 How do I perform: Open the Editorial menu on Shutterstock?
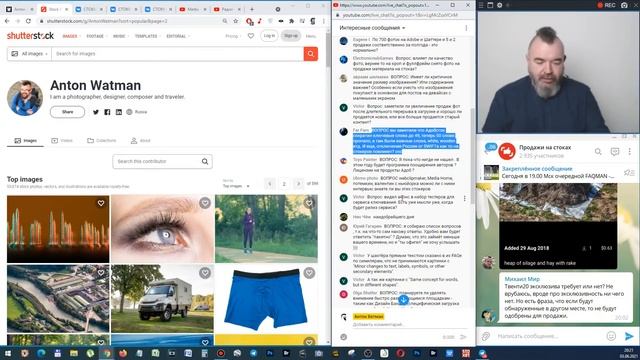[x=178, y=36]
